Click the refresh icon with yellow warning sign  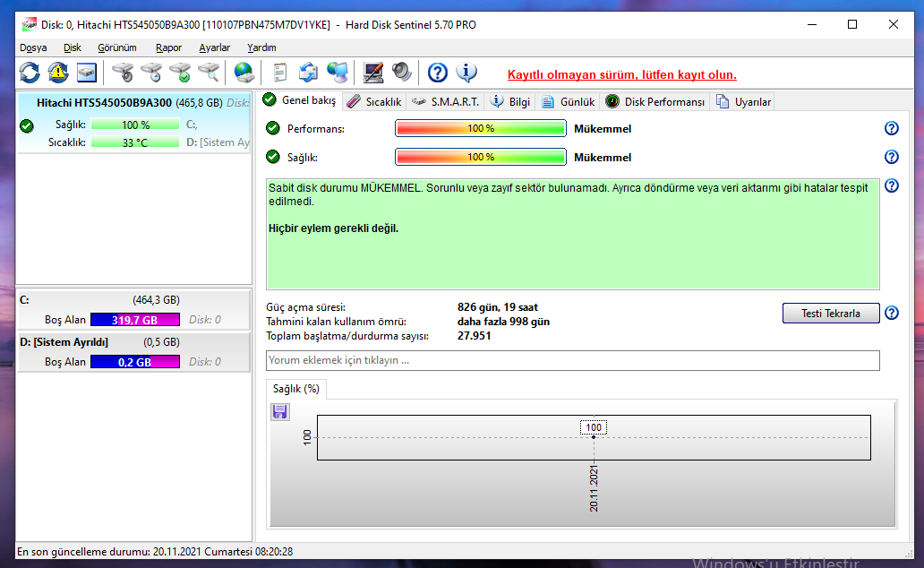[57, 73]
